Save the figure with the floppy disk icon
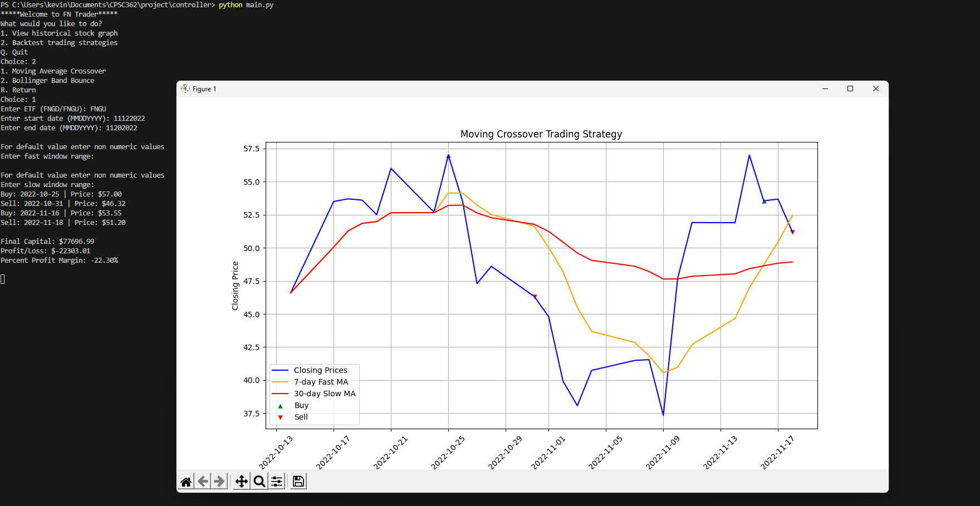This screenshot has width=980, height=506. click(x=298, y=482)
